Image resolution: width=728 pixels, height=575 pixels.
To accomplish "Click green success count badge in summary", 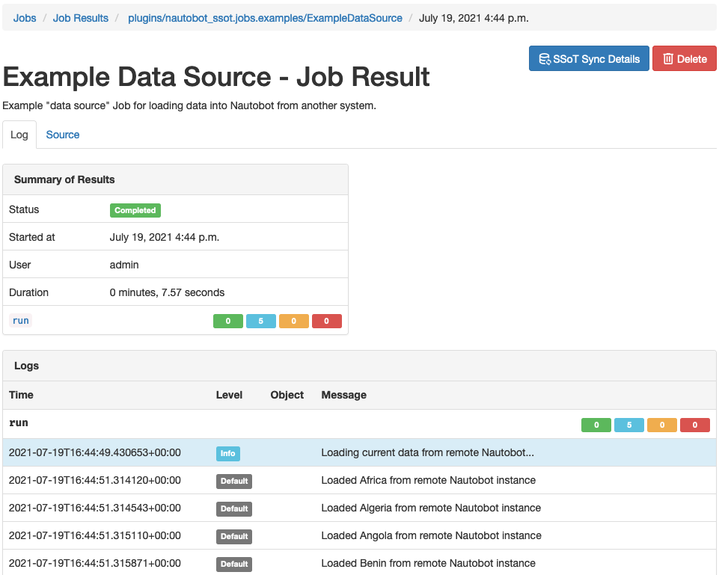I will (228, 321).
